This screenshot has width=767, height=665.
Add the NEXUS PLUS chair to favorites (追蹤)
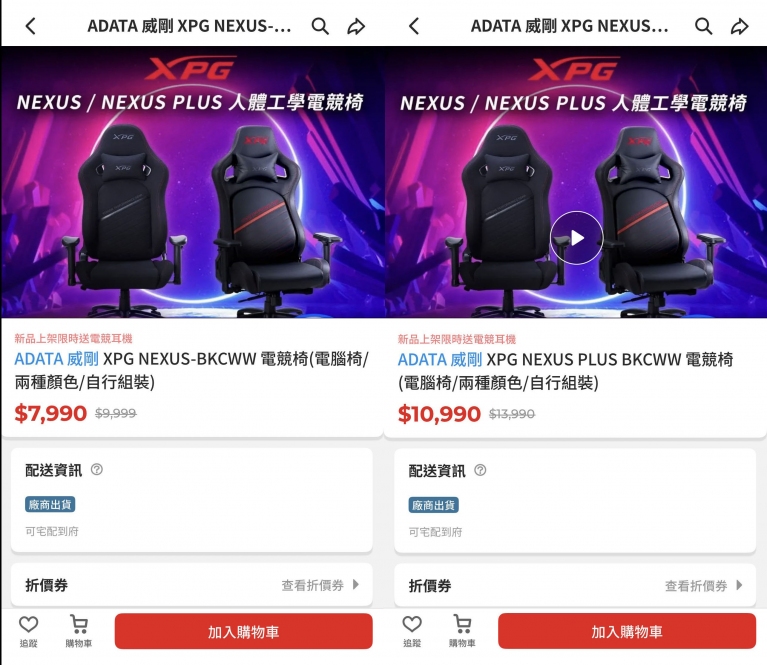tap(412, 631)
